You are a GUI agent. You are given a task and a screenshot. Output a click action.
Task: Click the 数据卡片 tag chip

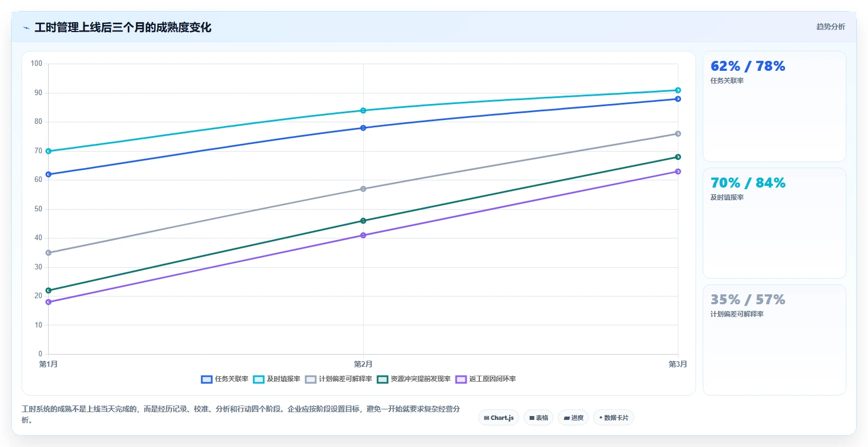click(x=614, y=418)
